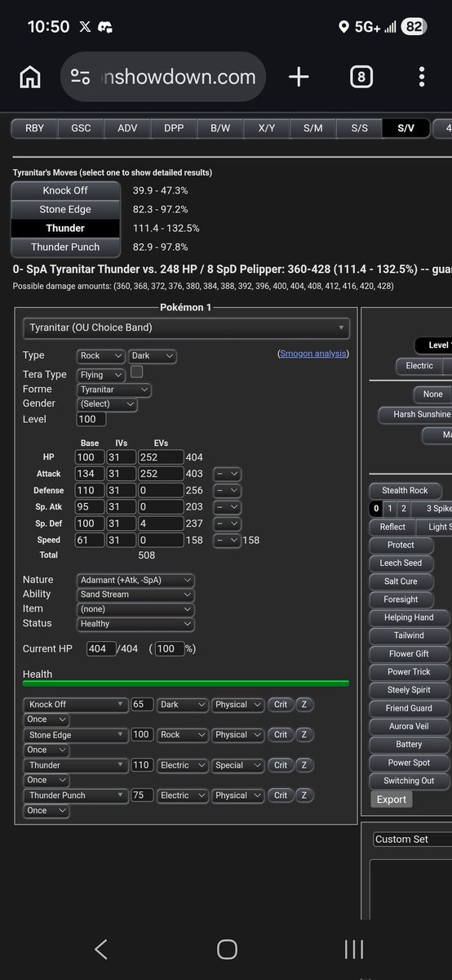Switch to the X/Y generation tab
This screenshot has width=452, height=980.
click(267, 128)
